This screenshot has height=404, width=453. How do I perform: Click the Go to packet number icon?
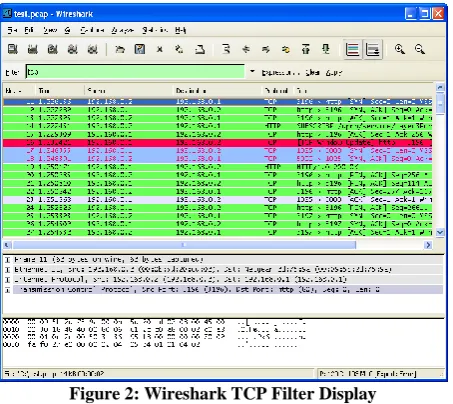coord(286,49)
